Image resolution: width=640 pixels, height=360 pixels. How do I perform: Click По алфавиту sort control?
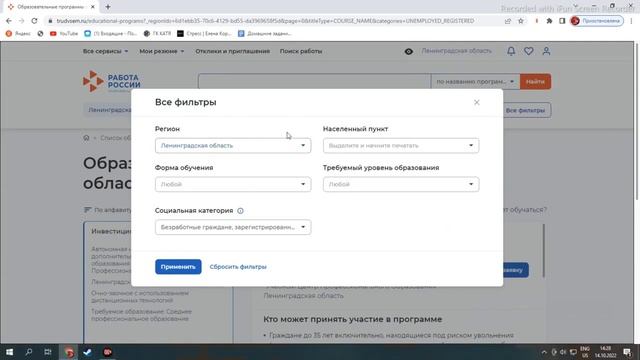pos(108,210)
